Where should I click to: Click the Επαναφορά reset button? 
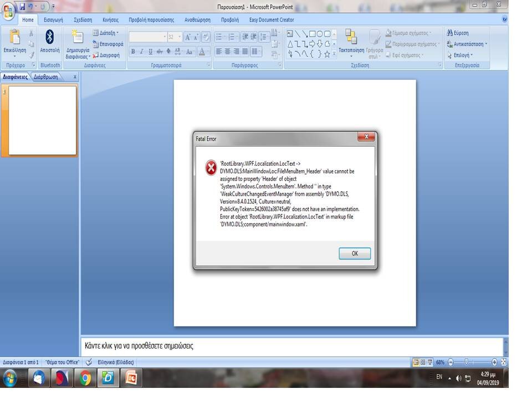(108, 44)
